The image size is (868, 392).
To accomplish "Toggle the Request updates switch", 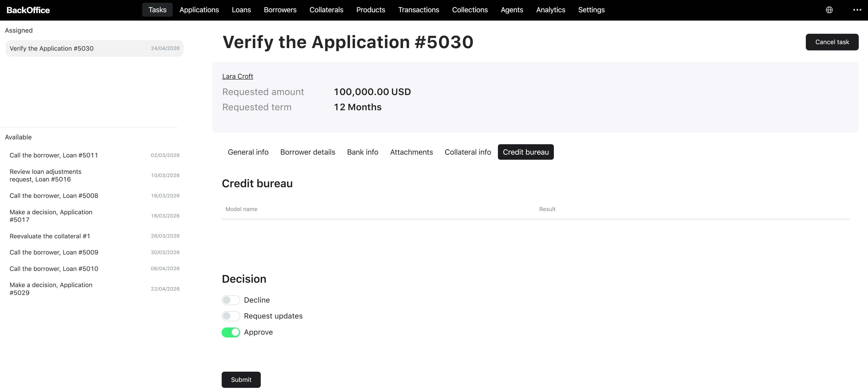I will point(231,316).
